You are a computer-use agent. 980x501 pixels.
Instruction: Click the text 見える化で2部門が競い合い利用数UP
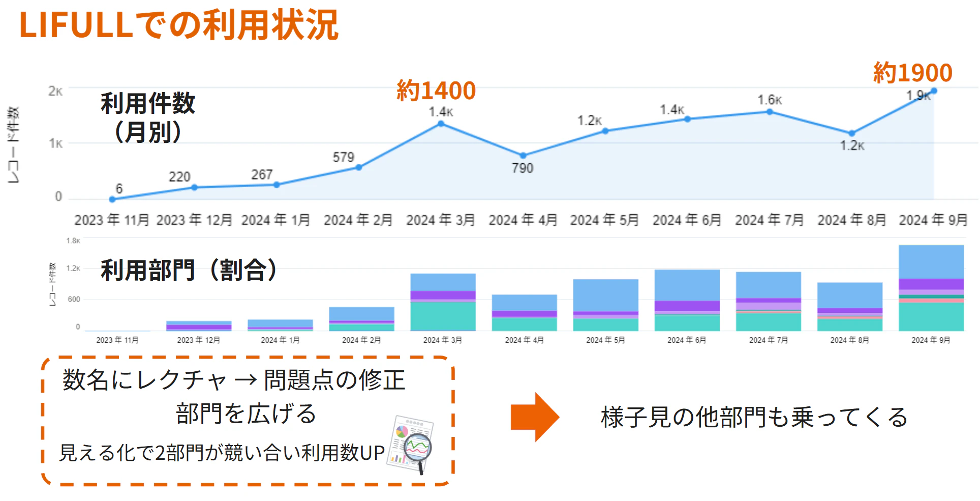222,452
